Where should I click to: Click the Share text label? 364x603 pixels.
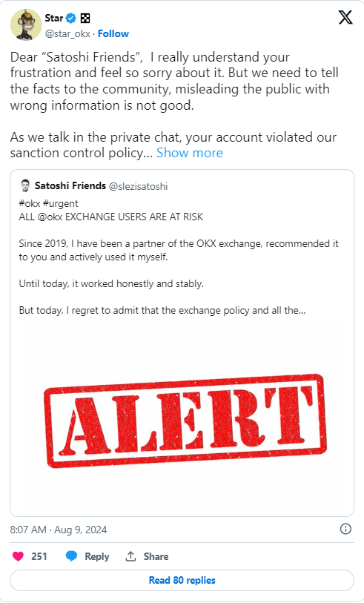(156, 556)
